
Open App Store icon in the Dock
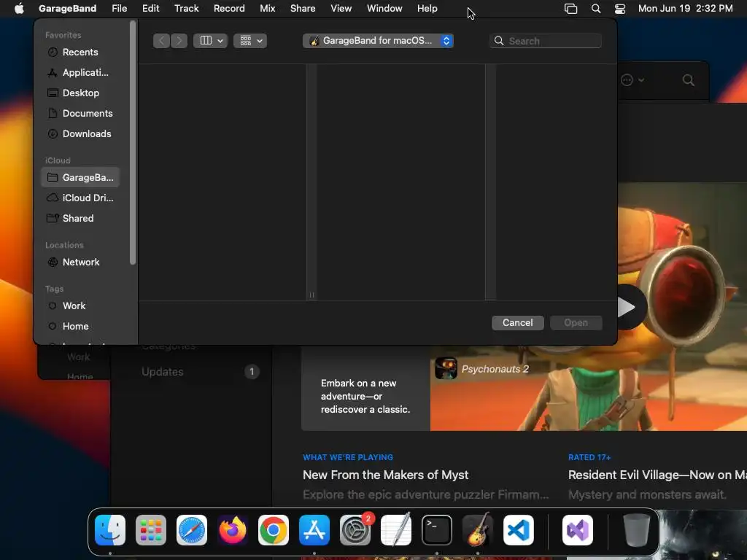click(314, 530)
